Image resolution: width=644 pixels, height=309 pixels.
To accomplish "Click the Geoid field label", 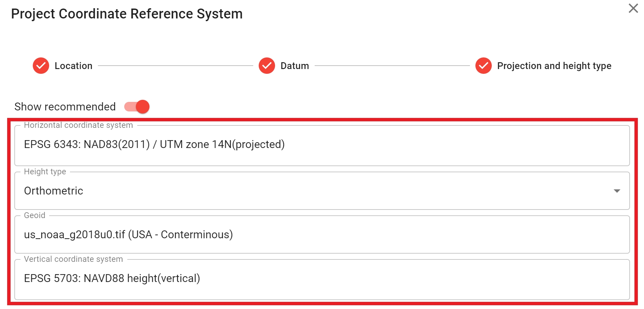I will (x=34, y=215).
